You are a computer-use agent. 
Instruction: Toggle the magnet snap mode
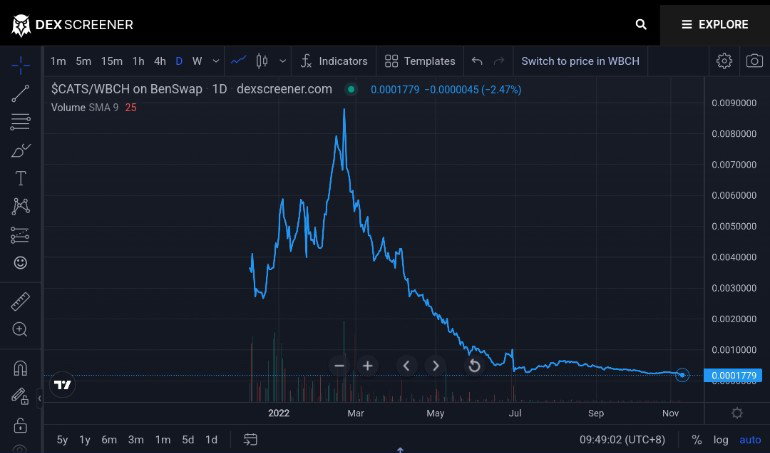point(20,368)
